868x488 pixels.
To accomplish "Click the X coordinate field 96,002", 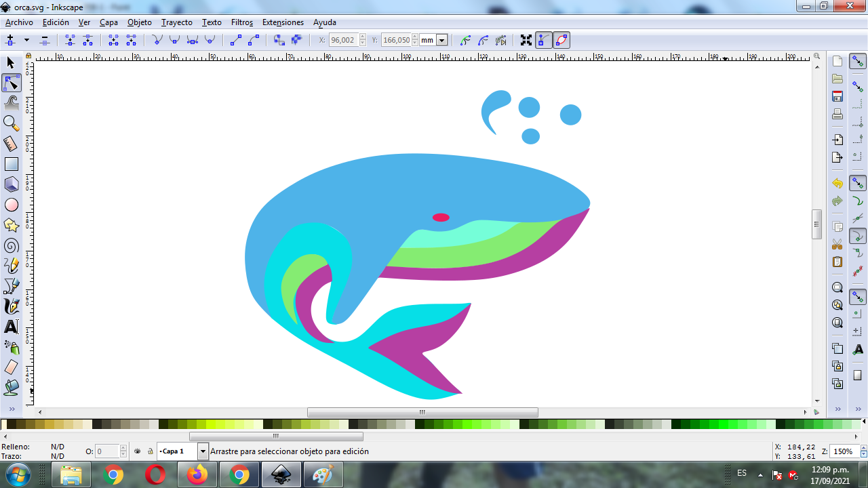I will coord(344,40).
